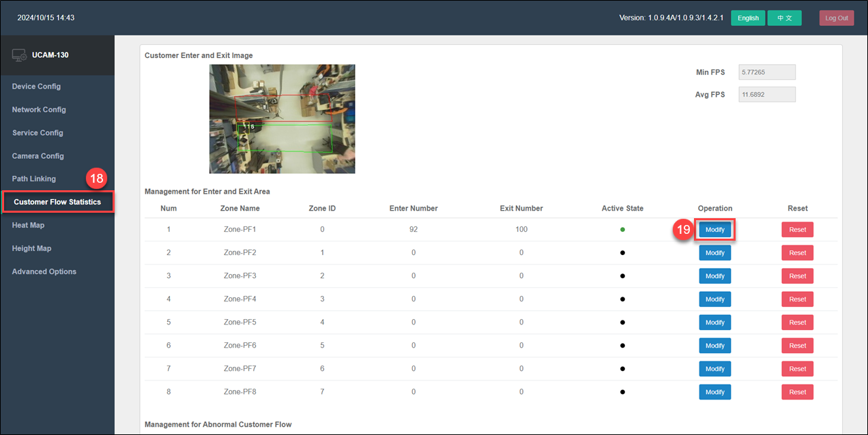Navigate to Height Map

(x=31, y=248)
